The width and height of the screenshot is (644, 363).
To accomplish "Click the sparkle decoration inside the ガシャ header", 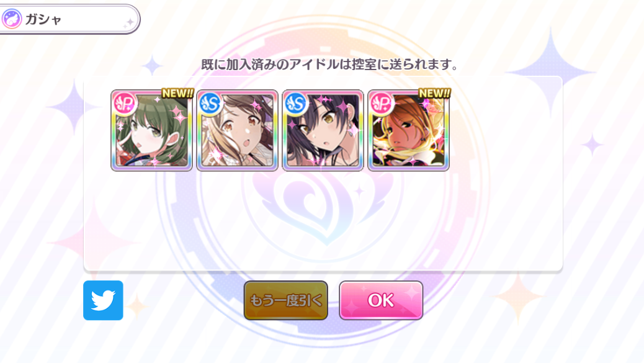I will (x=130, y=22).
